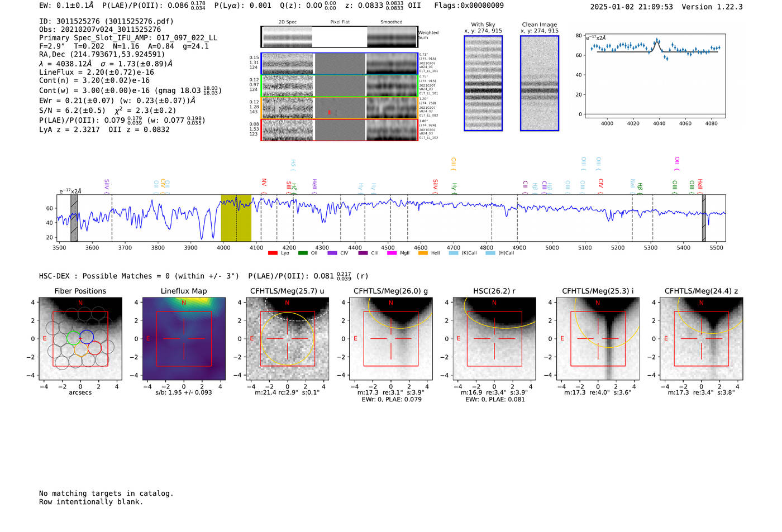Click the Clean Image panel
The height and width of the screenshot is (532, 782).
pos(540,83)
